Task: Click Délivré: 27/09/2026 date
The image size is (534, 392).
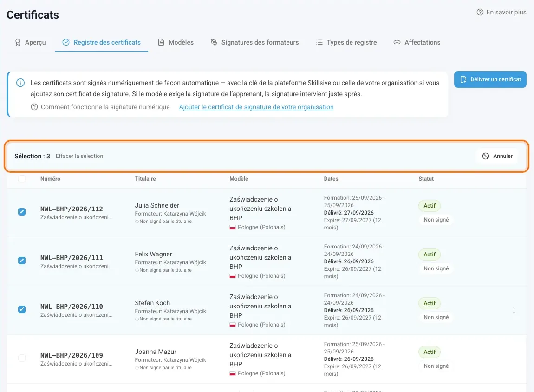Action: 349,213
